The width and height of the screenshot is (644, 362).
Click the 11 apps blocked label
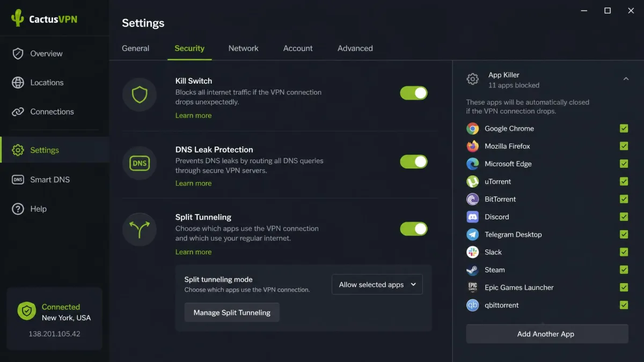coord(514,85)
